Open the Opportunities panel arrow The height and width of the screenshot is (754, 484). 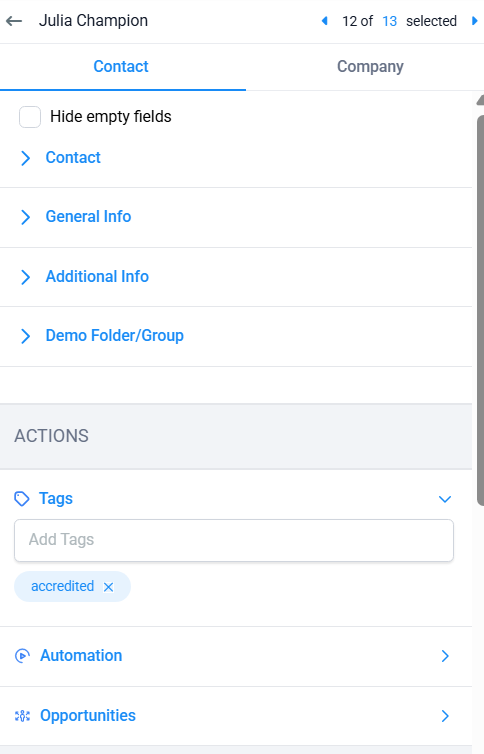(x=445, y=716)
